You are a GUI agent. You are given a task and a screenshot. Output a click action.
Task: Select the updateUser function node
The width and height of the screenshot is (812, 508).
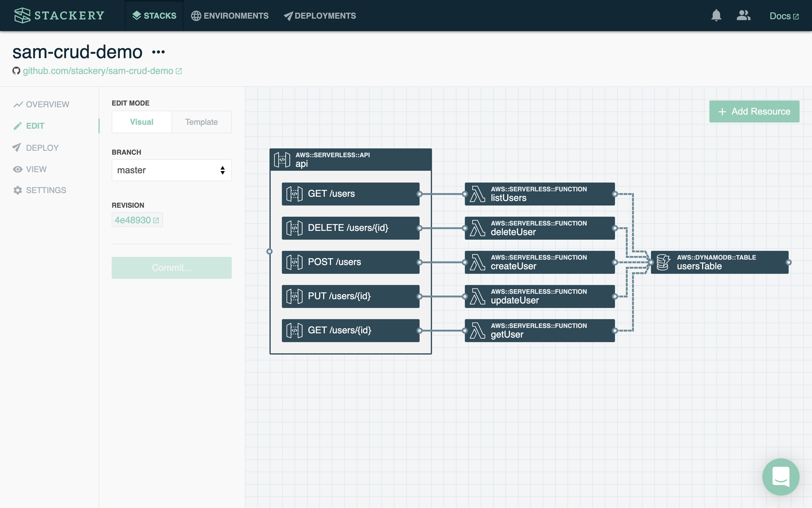click(540, 296)
